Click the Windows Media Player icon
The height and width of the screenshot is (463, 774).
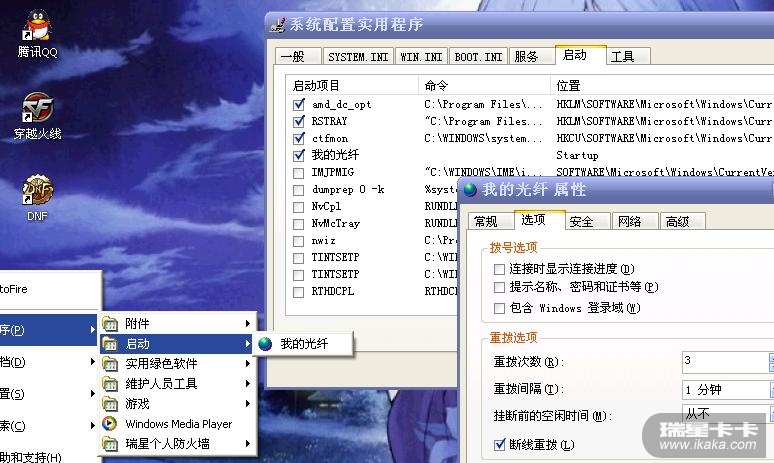110,424
